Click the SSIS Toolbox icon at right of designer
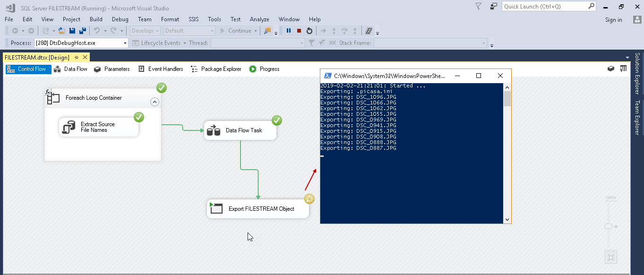The height and width of the screenshot is (275, 644). tap(611, 69)
